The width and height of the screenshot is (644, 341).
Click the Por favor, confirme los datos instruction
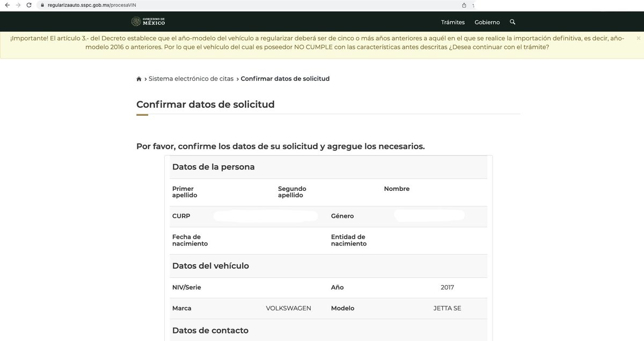coord(281,146)
